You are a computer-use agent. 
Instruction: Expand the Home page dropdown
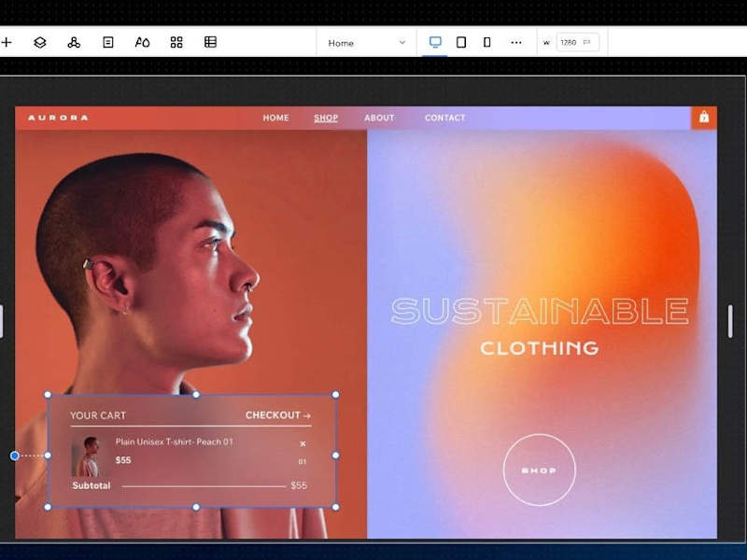pos(366,43)
